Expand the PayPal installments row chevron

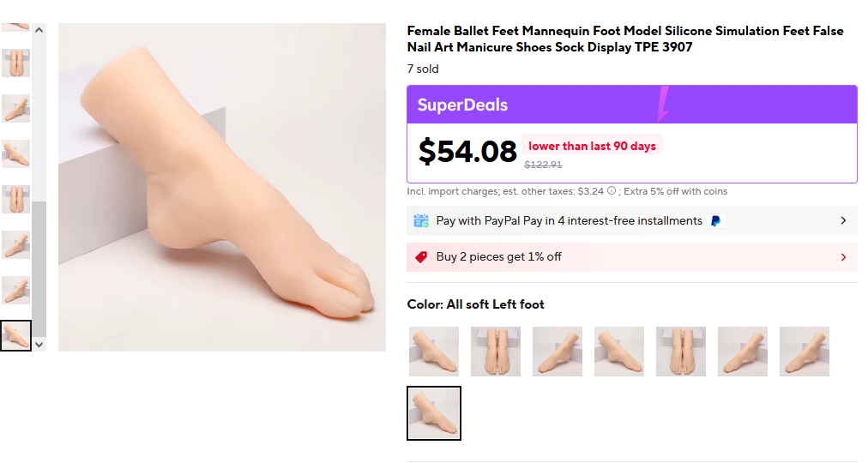[843, 221]
